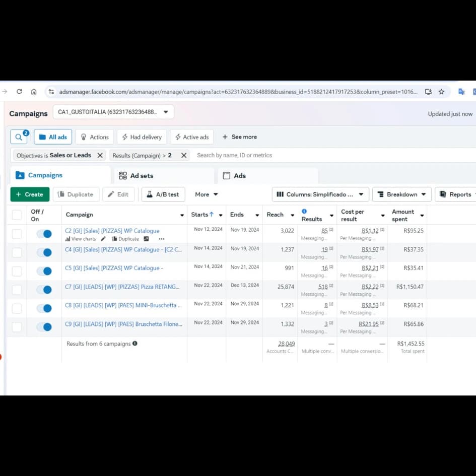Open the Breakdown dropdown
The image size is (476, 476).
[x=401, y=194]
